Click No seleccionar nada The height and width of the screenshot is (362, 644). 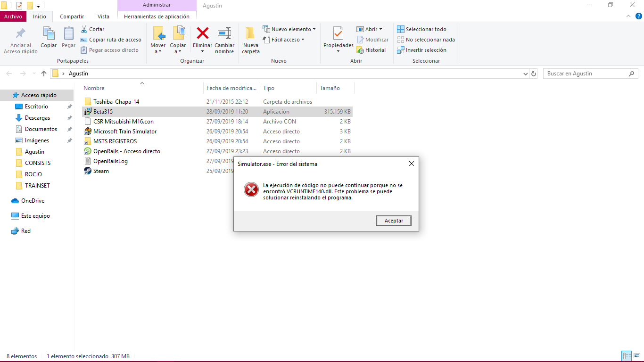426,40
